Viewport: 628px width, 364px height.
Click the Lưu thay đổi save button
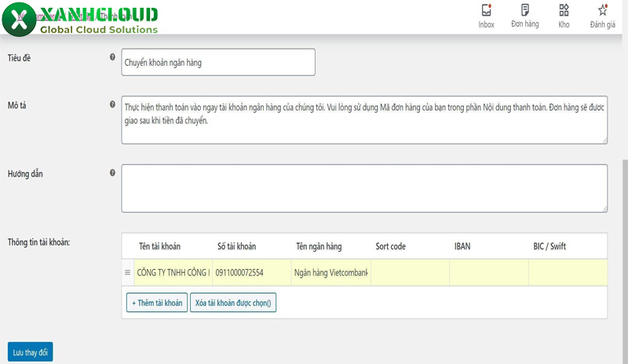[31, 352]
